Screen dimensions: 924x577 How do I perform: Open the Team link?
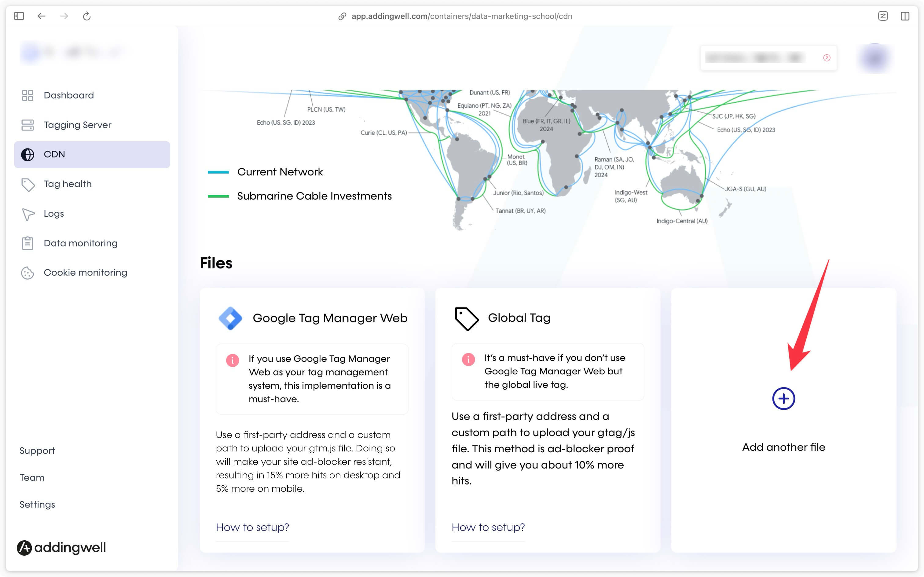(32, 478)
